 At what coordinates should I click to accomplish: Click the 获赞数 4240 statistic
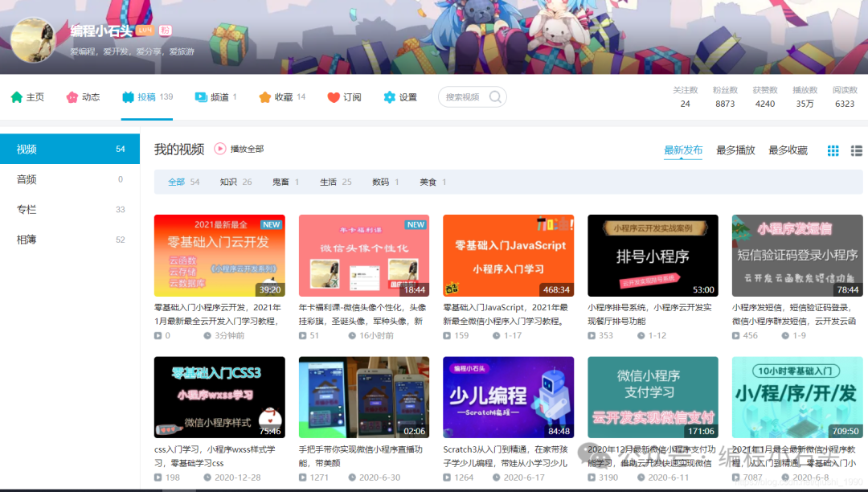pos(765,96)
